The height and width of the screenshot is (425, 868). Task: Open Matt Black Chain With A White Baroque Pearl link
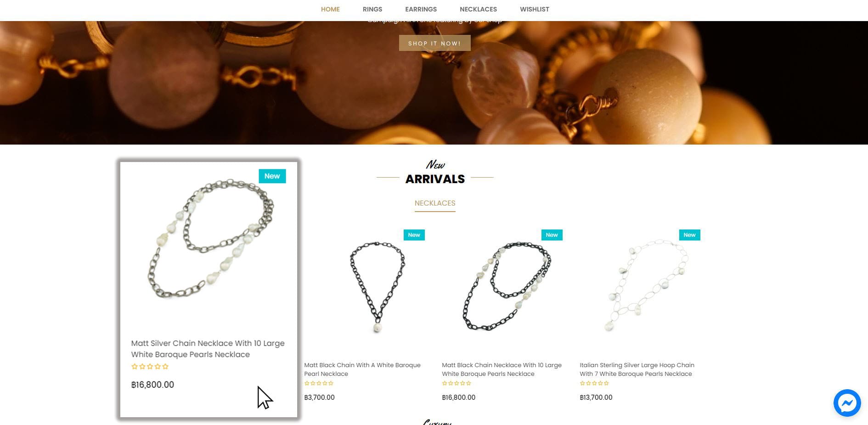pos(362,369)
